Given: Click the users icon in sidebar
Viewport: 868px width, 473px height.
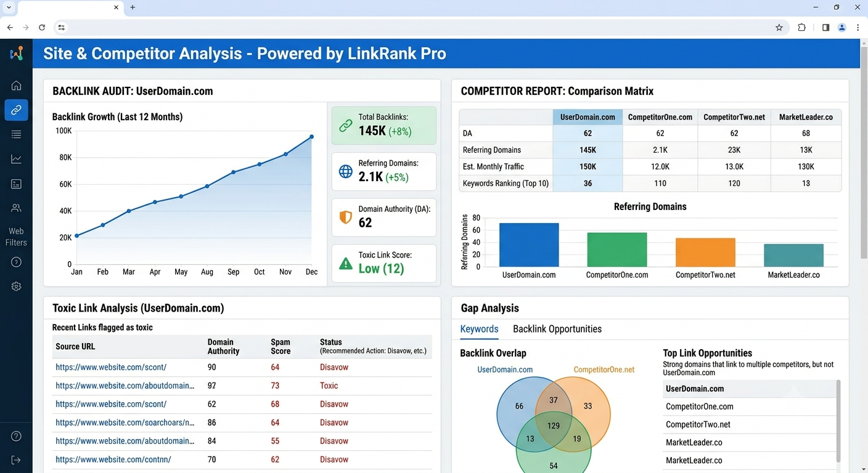Looking at the screenshot, I should coord(16,208).
